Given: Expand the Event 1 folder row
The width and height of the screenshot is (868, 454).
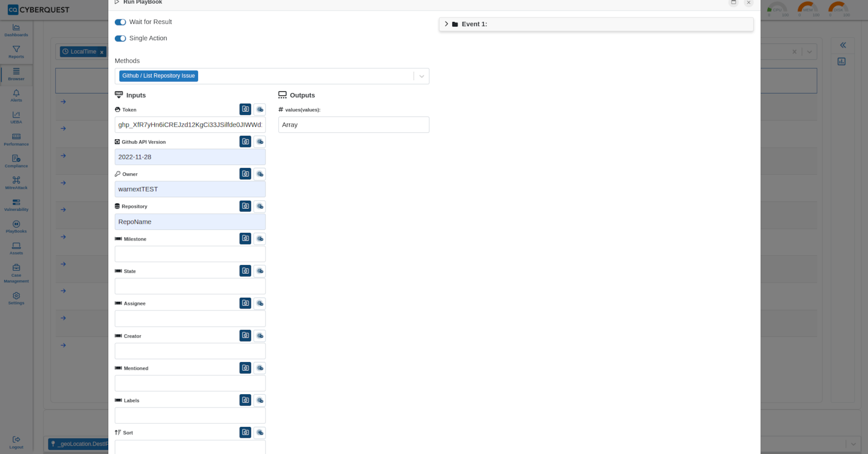Looking at the screenshot, I should 596,24.
